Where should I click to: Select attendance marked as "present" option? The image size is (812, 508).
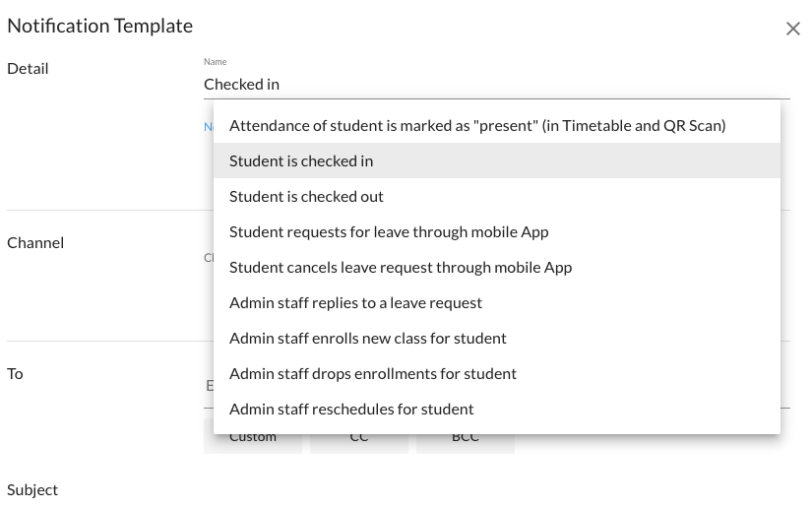pyautogui.click(x=477, y=126)
